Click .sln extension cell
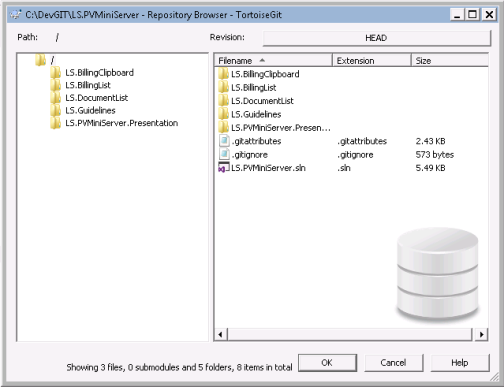Viewport: 504px width, 387px height. click(344, 168)
